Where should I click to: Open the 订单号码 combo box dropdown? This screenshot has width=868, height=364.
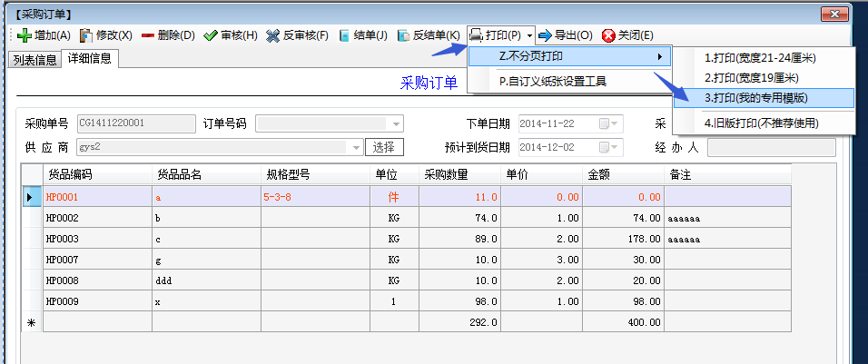tap(395, 123)
